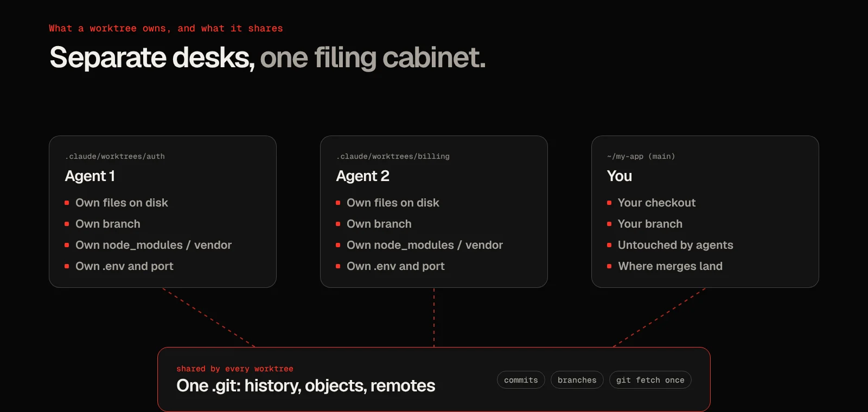Click the 'branches' pill tag
Image resolution: width=868 pixels, height=412 pixels.
(577, 380)
